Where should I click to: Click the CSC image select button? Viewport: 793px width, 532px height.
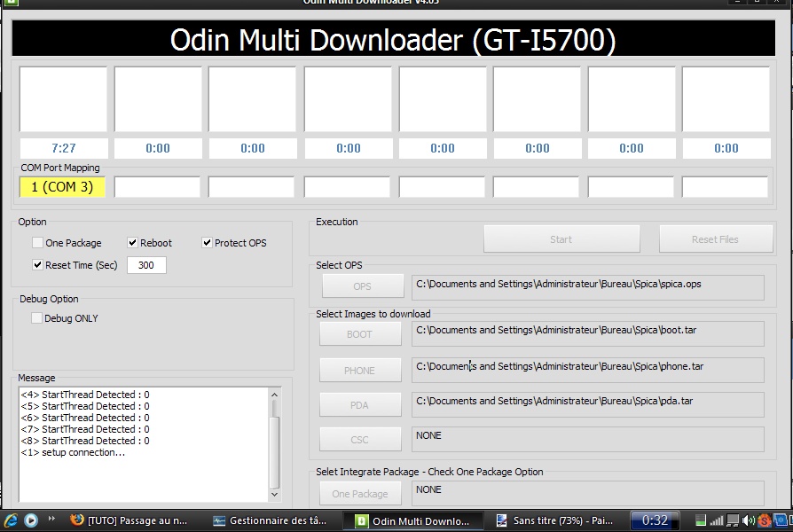pyautogui.click(x=360, y=440)
